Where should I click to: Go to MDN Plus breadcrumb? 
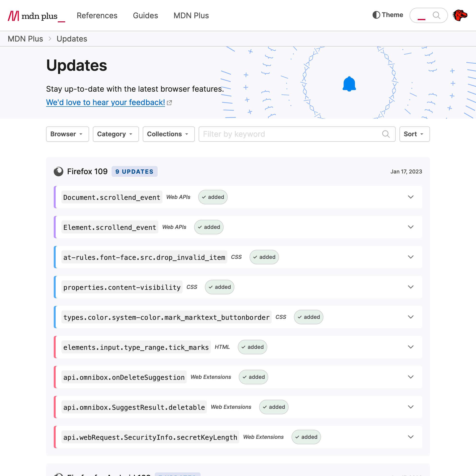tap(25, 39)
